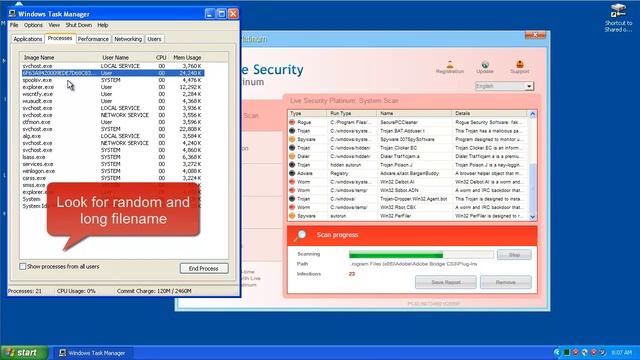This screenshot has height=360, width=640.
Task: Select the ctfmon.exe process row
Action: (x=113, y=122)
